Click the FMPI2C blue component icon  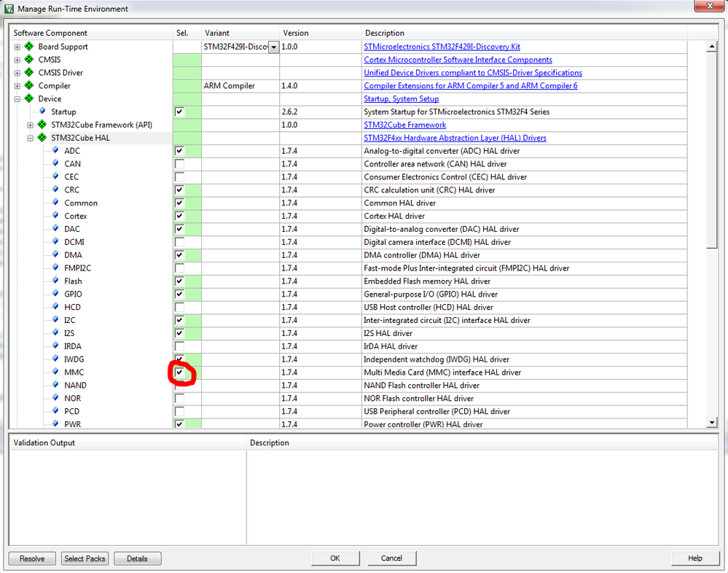pyautogui.click(x=55, y=267)
